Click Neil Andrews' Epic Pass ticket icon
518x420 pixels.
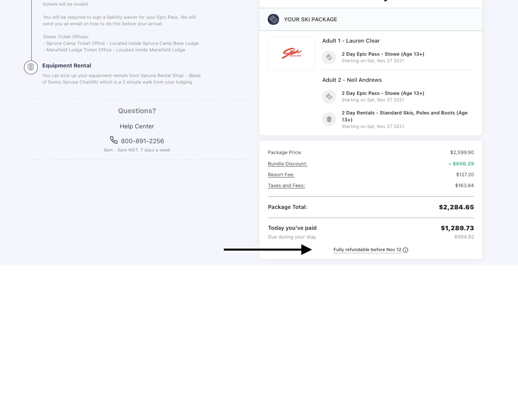[x=329, y=97]
